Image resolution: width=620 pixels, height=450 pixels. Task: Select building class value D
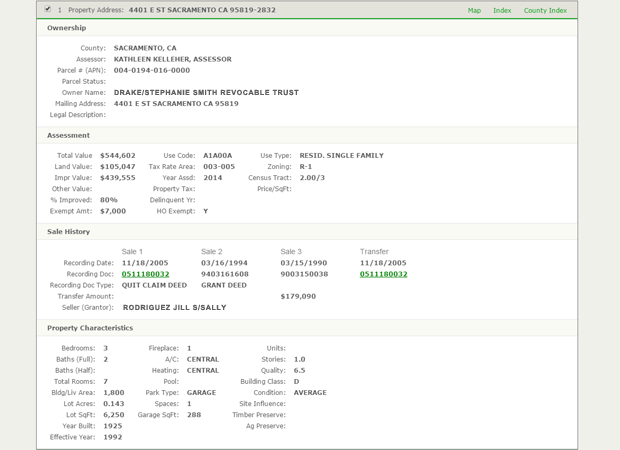coord(297,381)
